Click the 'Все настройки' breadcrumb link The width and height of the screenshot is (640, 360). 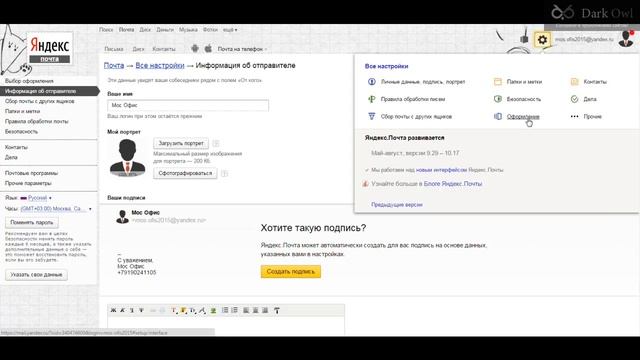[x=160, y=65]
